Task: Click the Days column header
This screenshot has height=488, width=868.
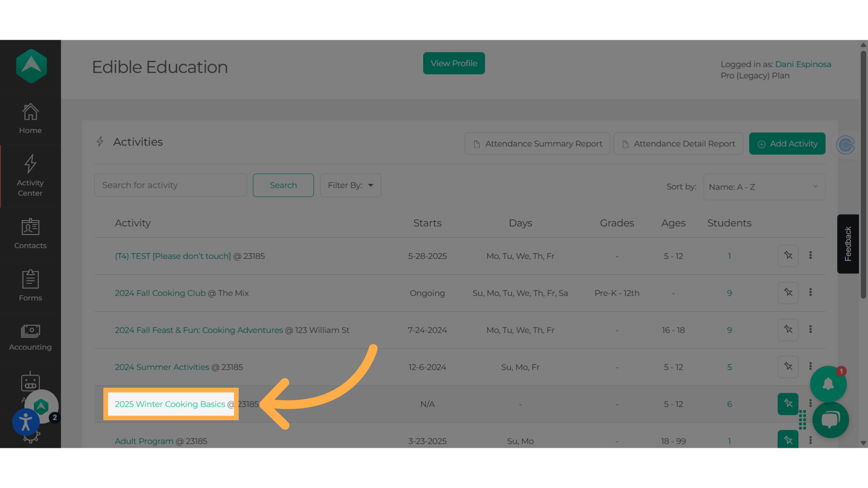Action: 520,223
